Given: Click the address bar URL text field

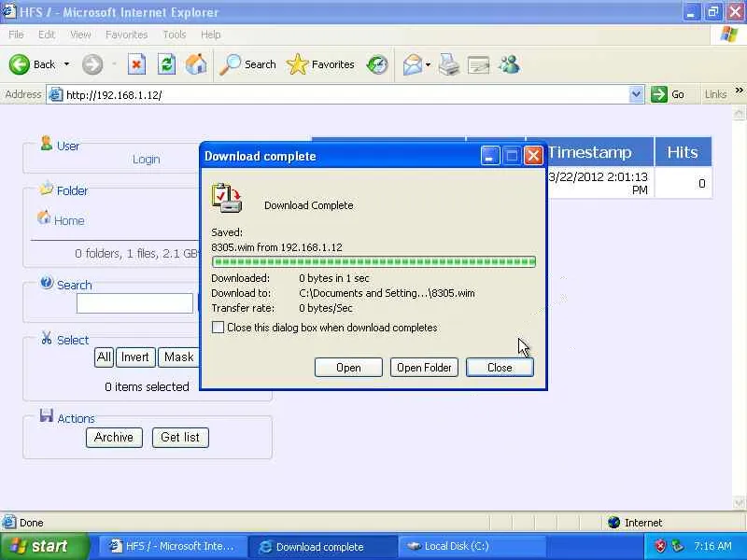Looking at the screenshot, I should [x=345, y=95].
